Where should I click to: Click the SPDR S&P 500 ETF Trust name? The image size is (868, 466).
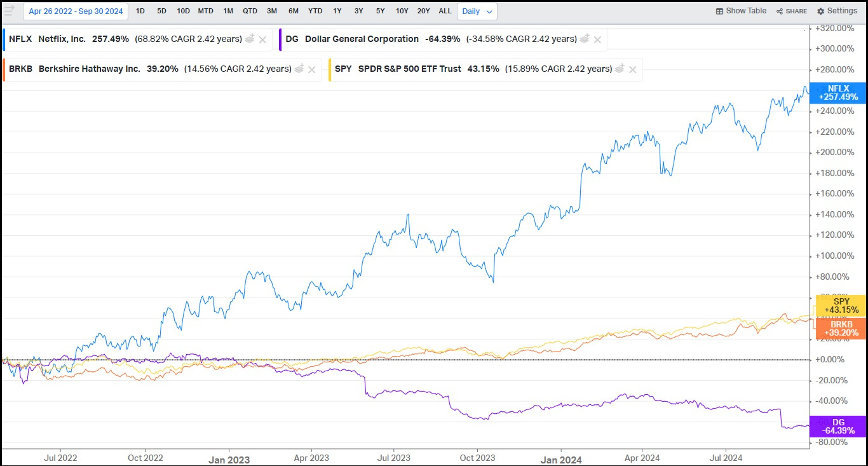pyautogui.click(x=410, y=69)
